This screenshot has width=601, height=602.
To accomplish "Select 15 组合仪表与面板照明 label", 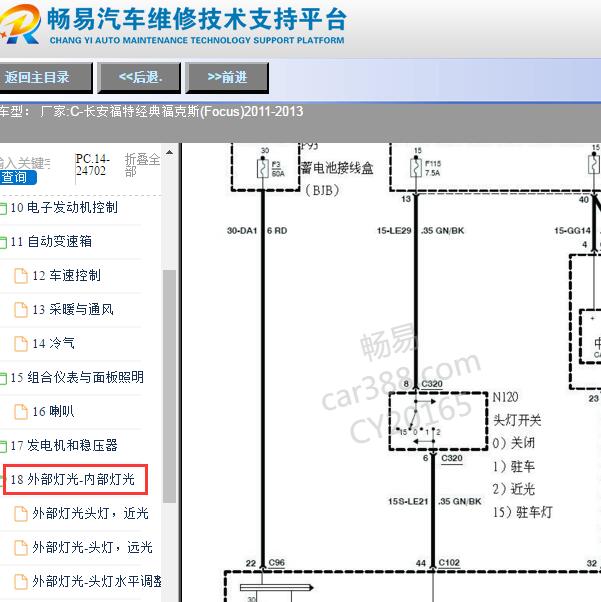I will click(x=77, y=377).
